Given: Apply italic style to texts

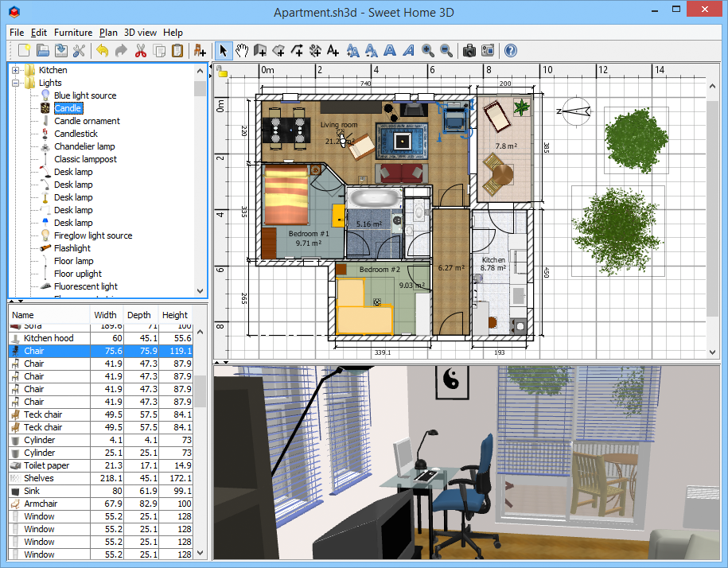Looking at the screenshot, I should point(407,50).
